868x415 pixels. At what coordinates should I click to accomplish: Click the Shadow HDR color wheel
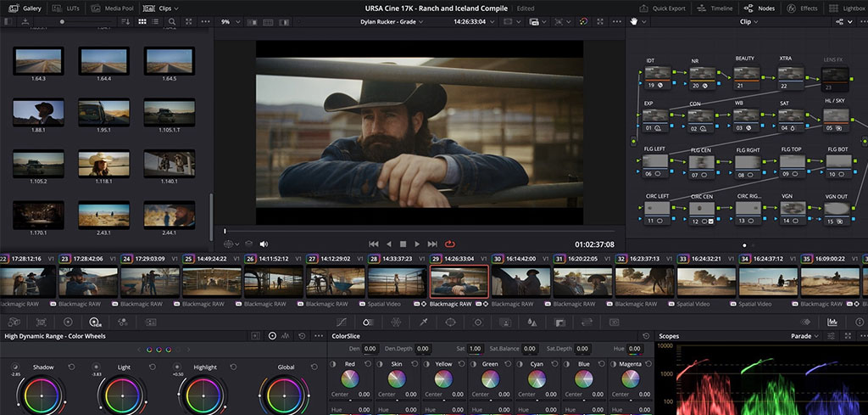coord(41,395)
